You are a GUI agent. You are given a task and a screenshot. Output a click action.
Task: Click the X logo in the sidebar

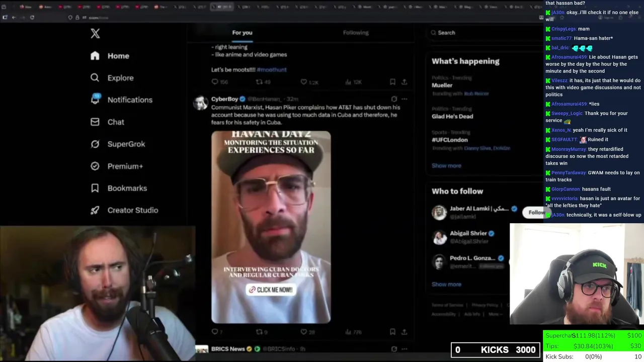95,33
